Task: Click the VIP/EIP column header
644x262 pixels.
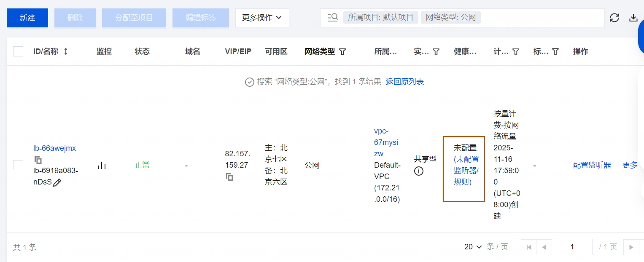Action: (x=238, y=51)
